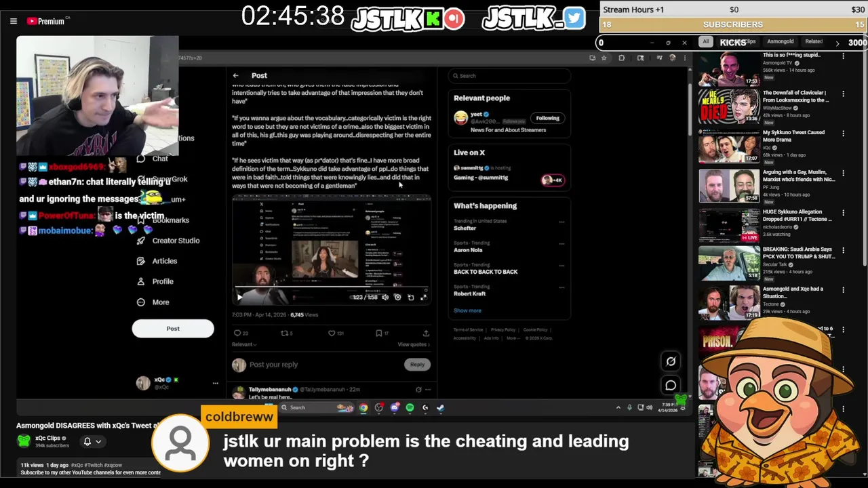The width and height of the screenshot is (868, 488).
Task: Bookmark page with browser star icon
Action: (x=604, y=58)
